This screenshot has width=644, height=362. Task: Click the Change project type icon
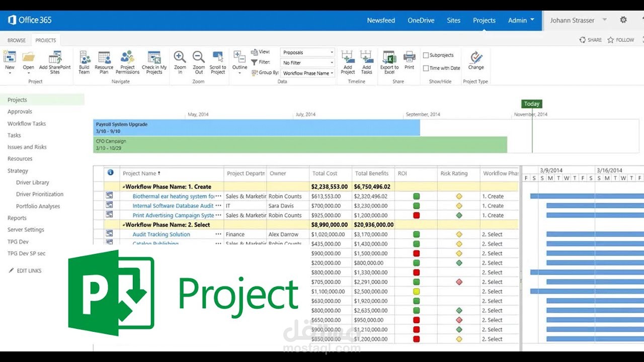tap(476, 57)
